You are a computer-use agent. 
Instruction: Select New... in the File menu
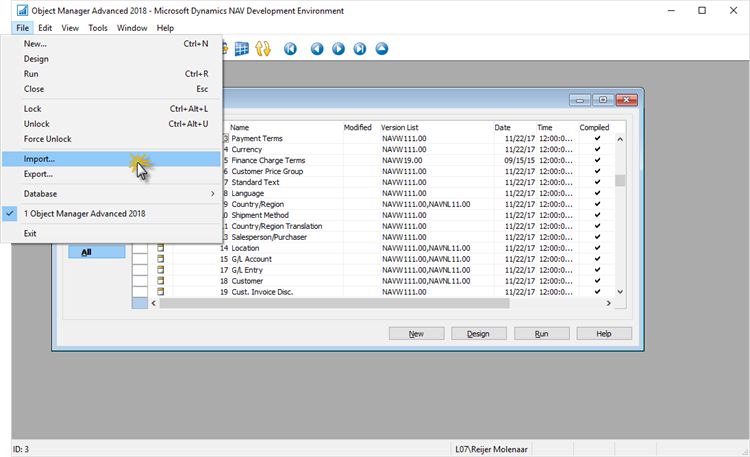point(111,44)
